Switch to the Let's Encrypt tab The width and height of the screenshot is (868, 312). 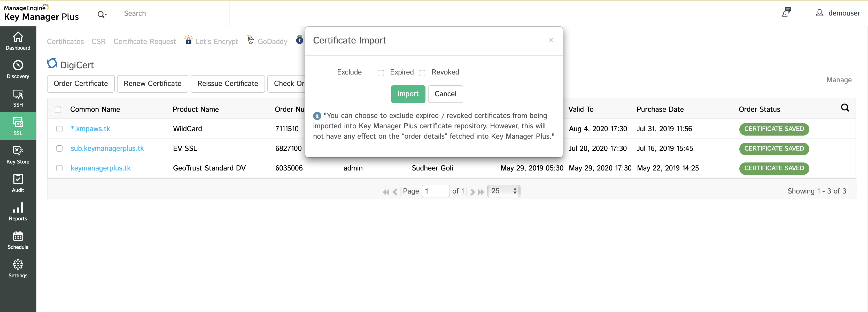(216, 41)
